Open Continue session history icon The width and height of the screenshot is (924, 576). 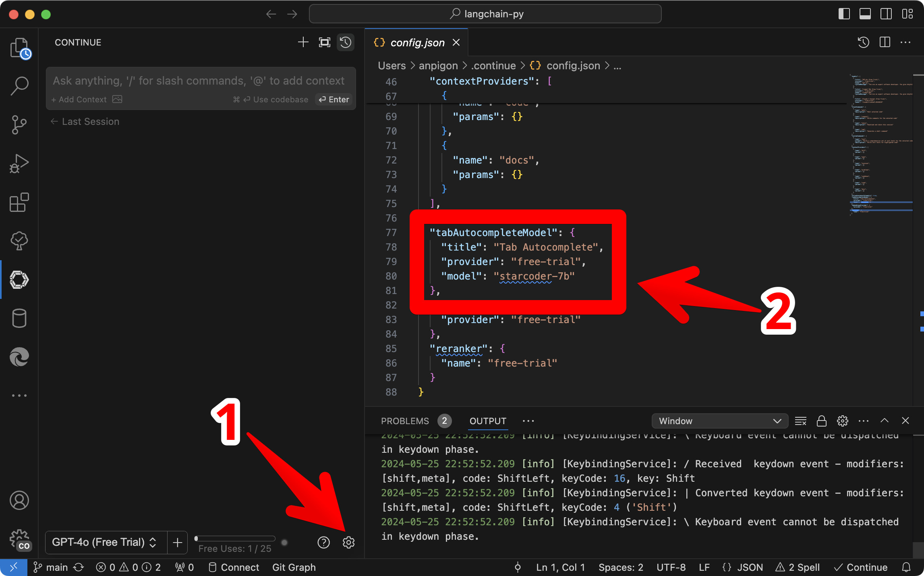click(x=345, y=42)
